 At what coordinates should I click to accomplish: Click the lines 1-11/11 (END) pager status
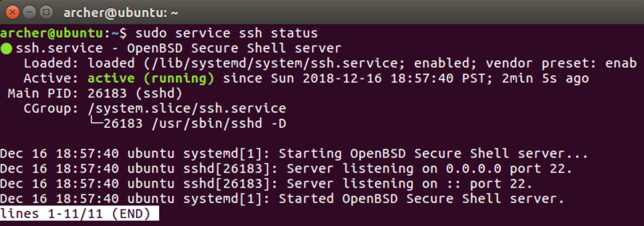(80, 214)
